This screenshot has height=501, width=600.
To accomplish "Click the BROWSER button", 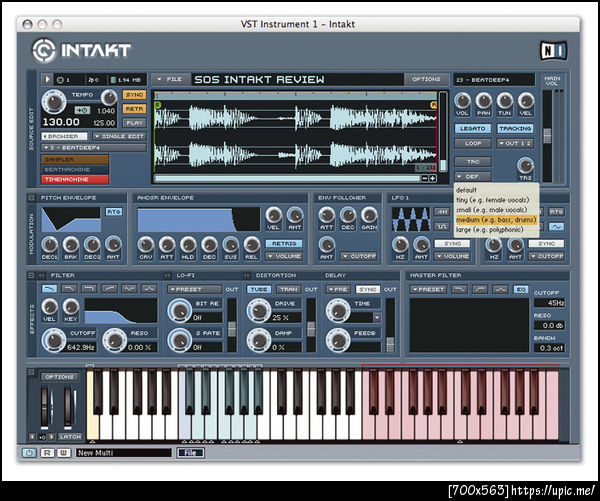I will point(64,136).
